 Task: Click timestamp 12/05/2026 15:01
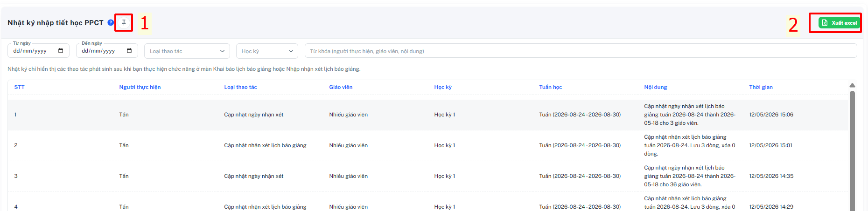(771, 145)
